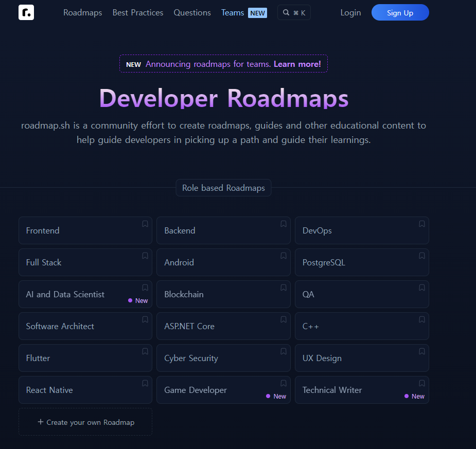Bookmark the DevOps roadmap
476x449 pixels.
pyautogui.click(x=422, y=224)
